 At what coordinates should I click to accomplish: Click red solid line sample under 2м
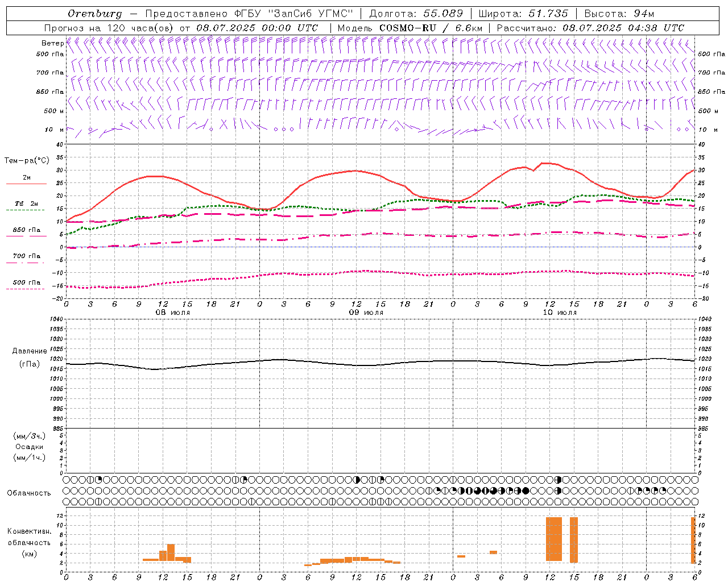(x=26, y=184)
